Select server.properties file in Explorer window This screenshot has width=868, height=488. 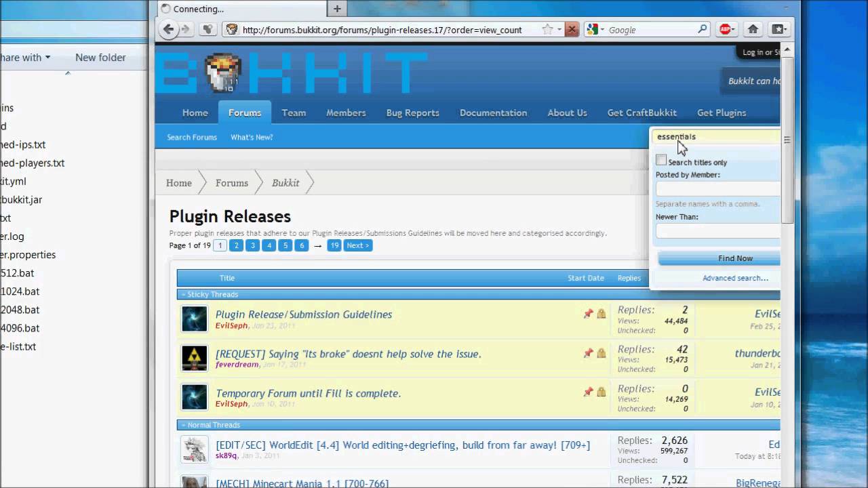coord(28,255)
